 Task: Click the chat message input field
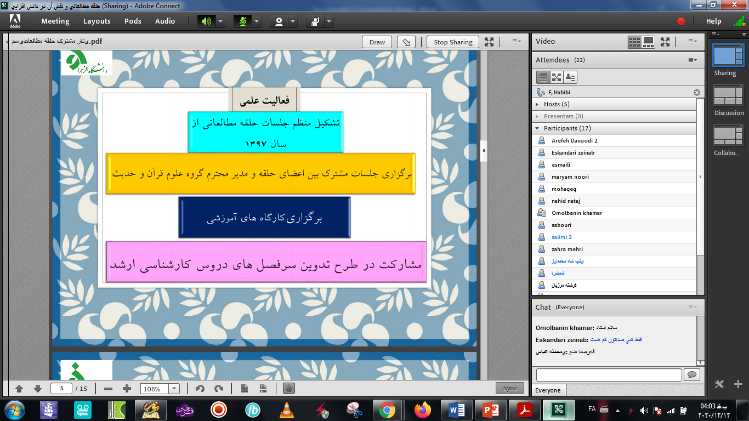[608, 375]
